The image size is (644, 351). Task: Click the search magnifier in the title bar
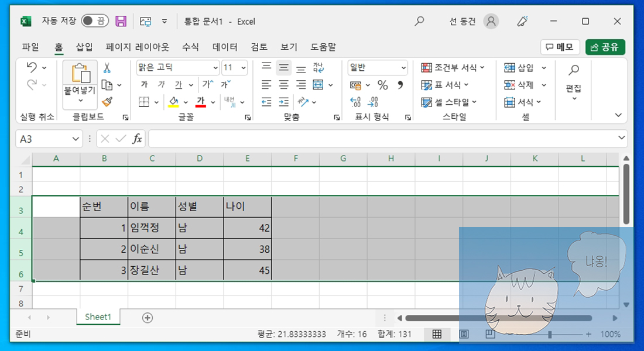pos(419,21)
